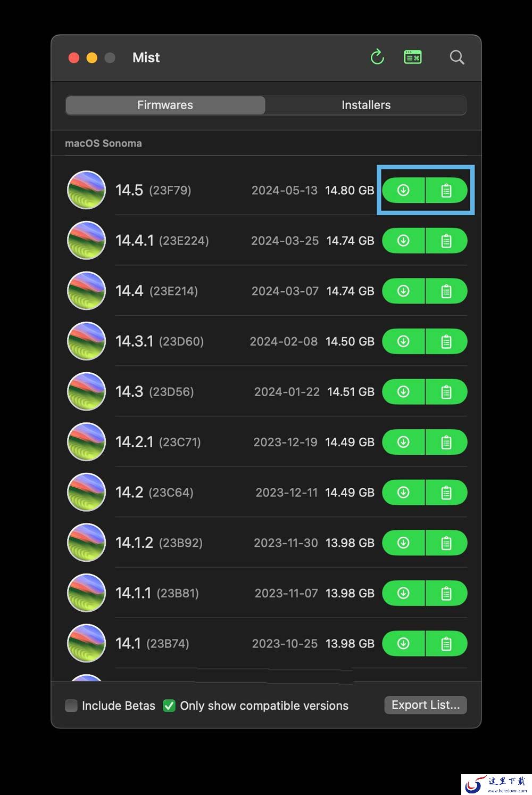The height and width of the screenshot is (795, 532).
Task: Download macOS 14.4 (23E214) firmware
Action: [x=403, y=291]
